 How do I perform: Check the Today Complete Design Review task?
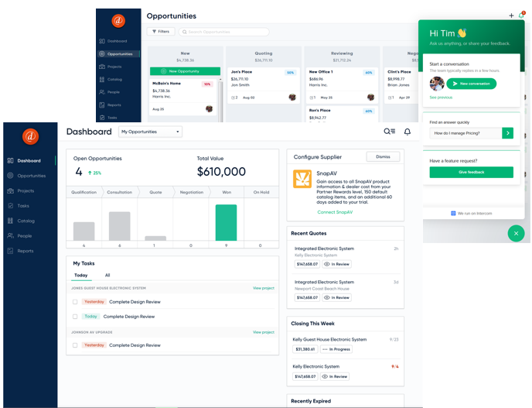tap(75, 317)
